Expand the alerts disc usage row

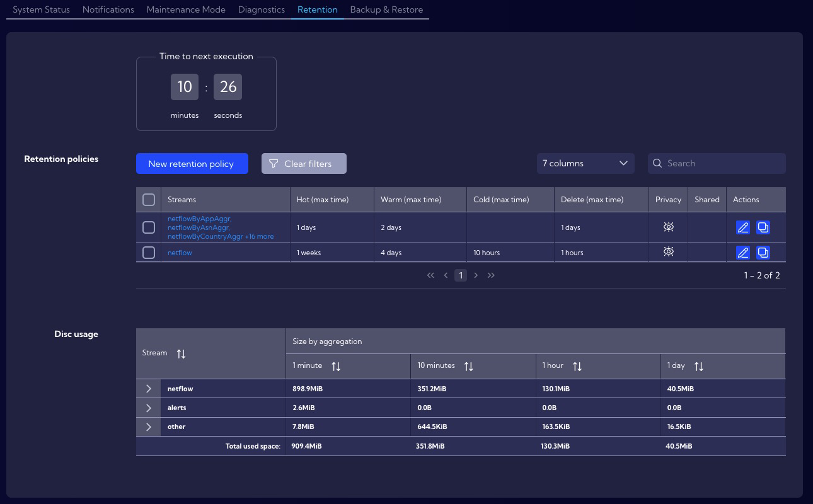149,408
